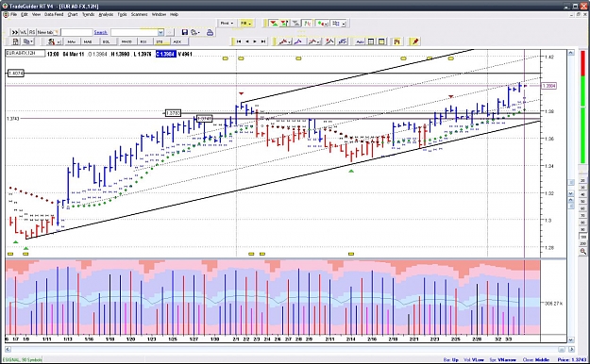The image size is (590, 364).
Task: Click the red pushpin icon
Action: [x=415, y=41]
